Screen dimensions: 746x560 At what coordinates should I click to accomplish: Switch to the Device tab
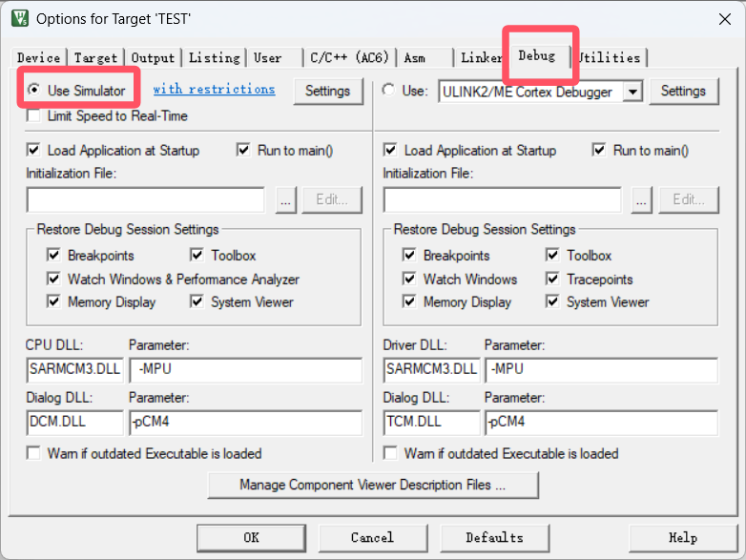point(39,58)
